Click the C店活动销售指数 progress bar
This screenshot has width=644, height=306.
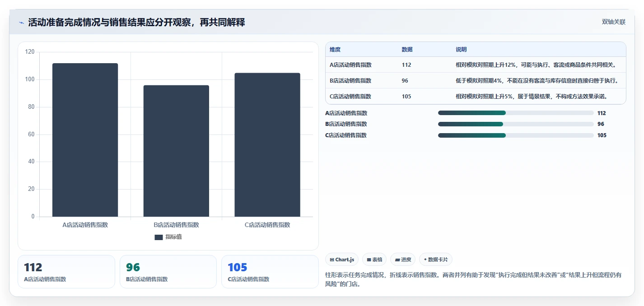pyautogui.click(x=516, y=135)
